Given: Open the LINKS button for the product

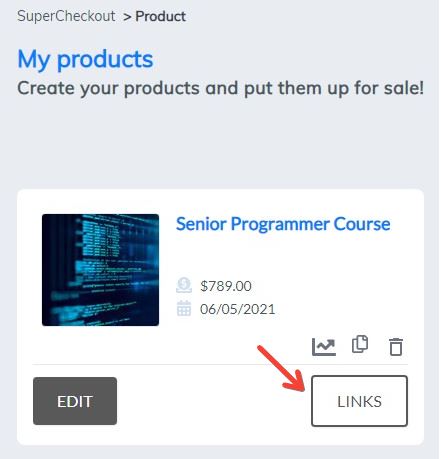Looking at the screenshot, I should [359, 401].
